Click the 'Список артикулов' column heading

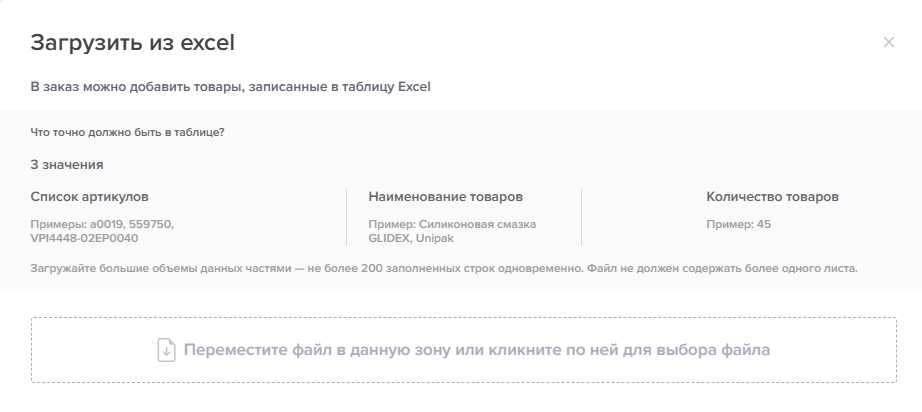pyautogui.click(x=89, y=197)
